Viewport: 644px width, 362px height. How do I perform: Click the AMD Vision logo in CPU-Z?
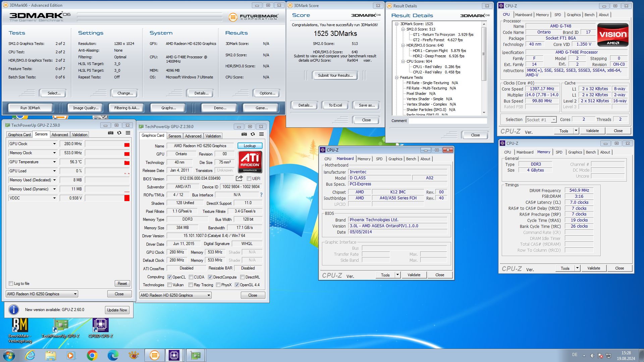pos(613,35)
